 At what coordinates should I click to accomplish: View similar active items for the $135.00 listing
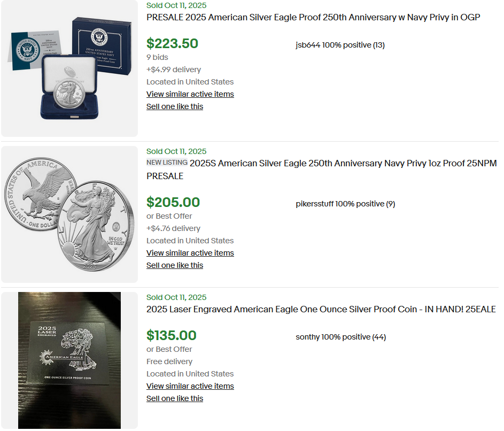click(190, 386)
